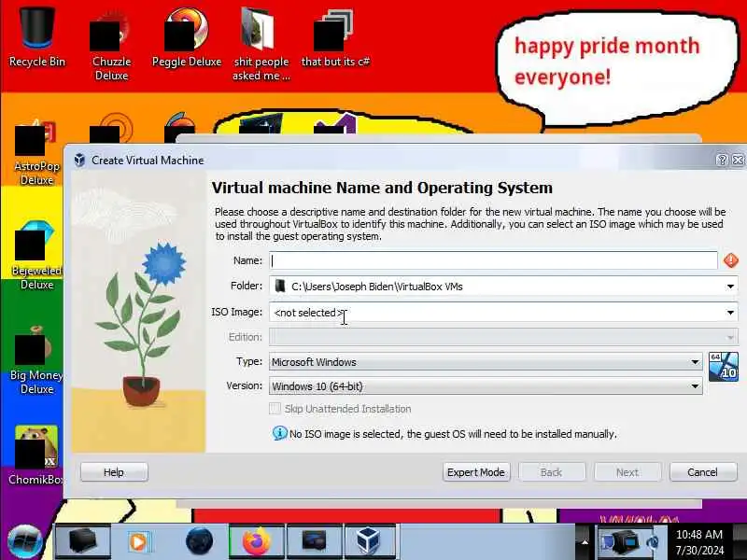Click the 'Virtual machine Name and Operating System' heading
This screenshot has width=747, height=560.
(x=382, y=188)
